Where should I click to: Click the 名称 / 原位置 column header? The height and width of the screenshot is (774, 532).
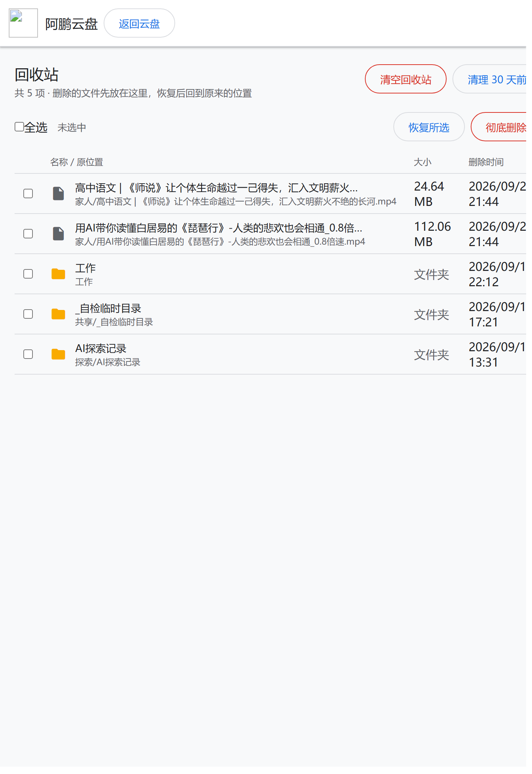click(x=77, y=162)
